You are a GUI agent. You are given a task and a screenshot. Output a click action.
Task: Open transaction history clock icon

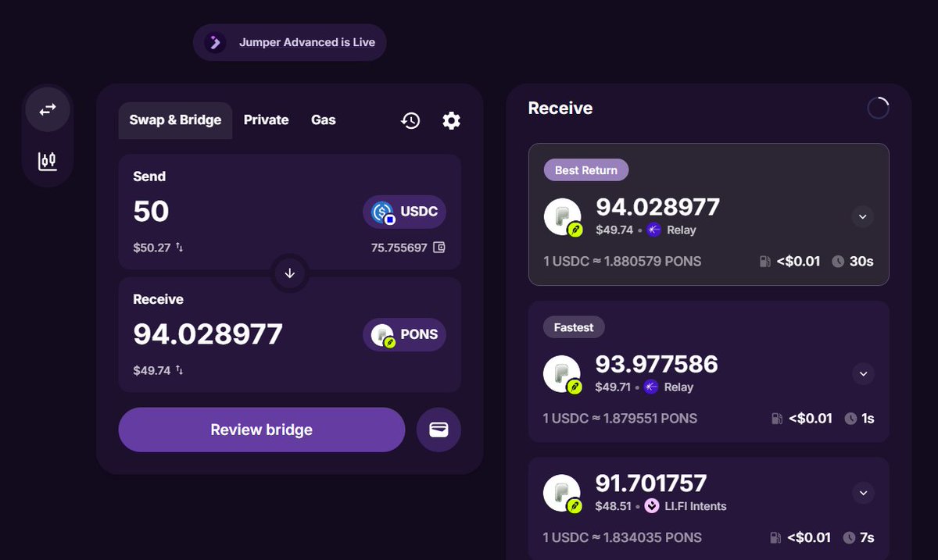click(410, 120)
